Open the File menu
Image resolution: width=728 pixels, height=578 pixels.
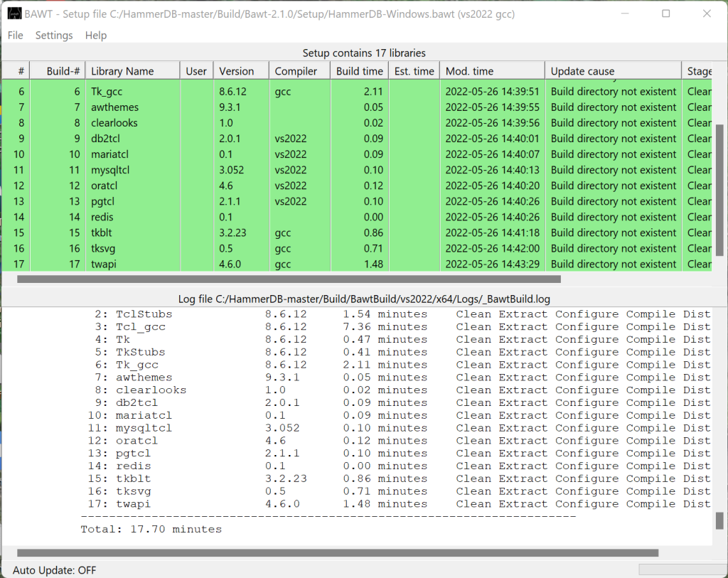[x=14, y=35]
